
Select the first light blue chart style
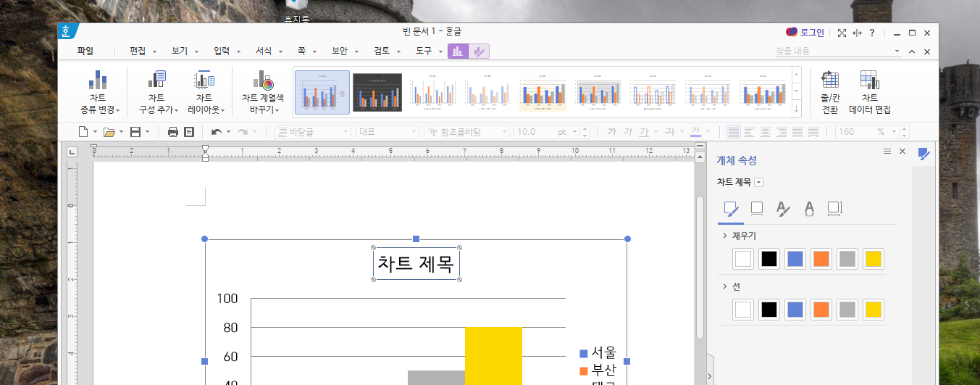click(x=322, y=93)
